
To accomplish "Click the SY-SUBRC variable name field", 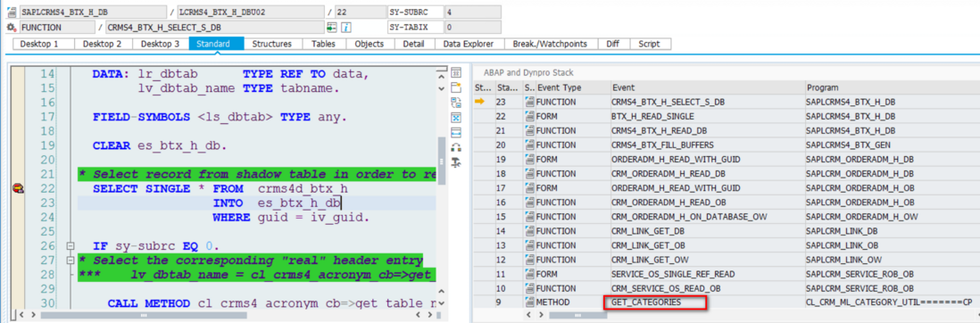I will (x=415, y=12).
